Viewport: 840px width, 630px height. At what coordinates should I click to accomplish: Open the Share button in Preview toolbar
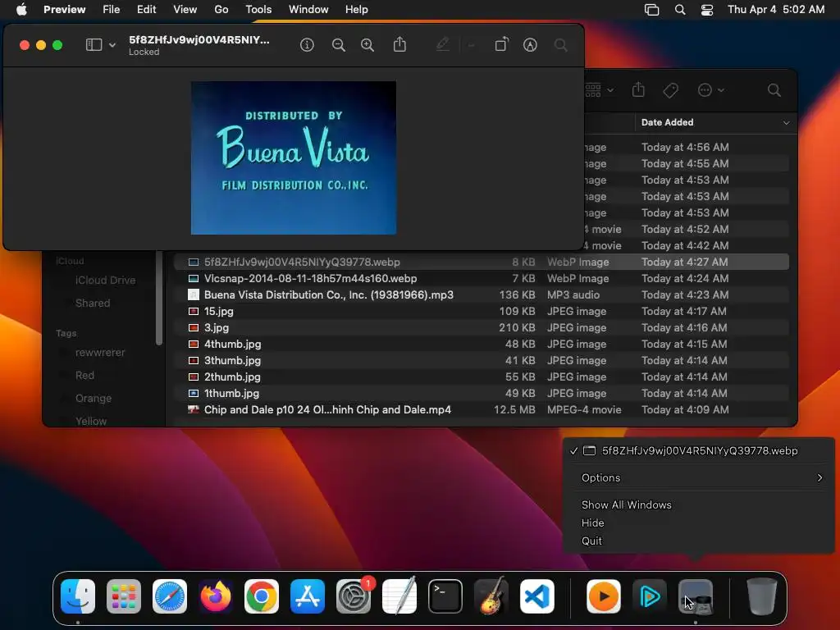pos(399,44)
